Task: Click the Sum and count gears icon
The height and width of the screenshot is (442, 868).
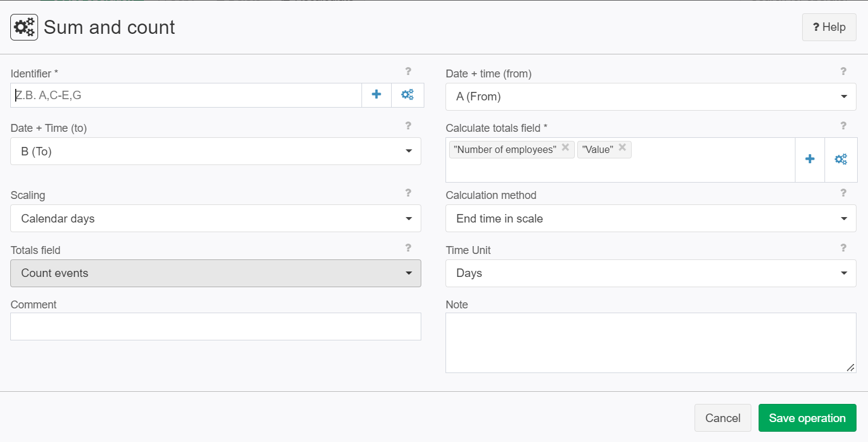Action: tap(24, 27)
